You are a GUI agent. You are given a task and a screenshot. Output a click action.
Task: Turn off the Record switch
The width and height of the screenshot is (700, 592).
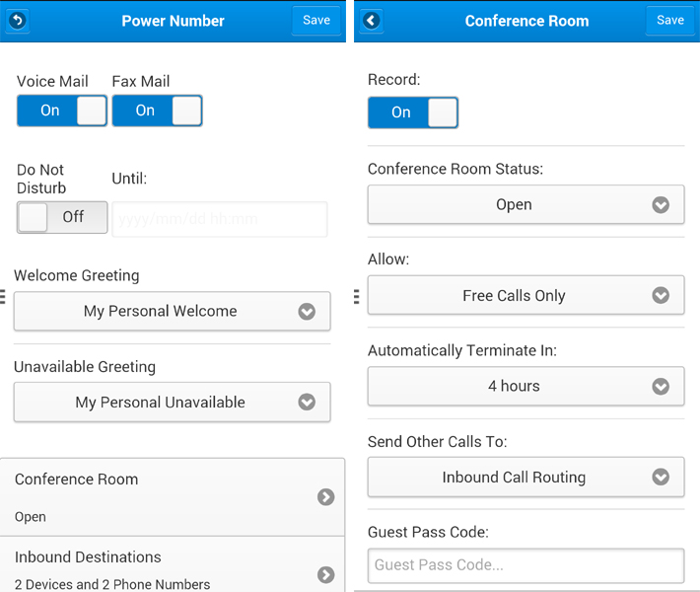pos(413,112)
